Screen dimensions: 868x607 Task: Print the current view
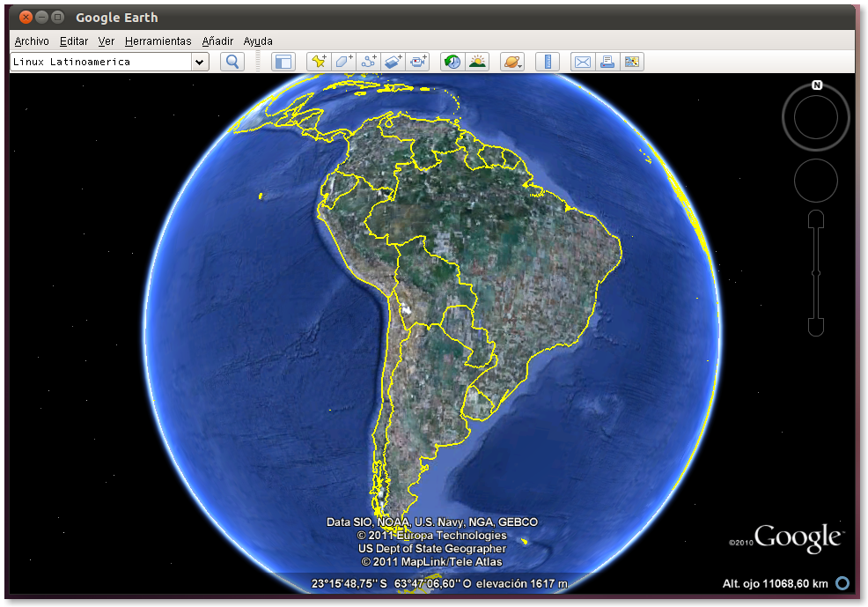(x=607, y=62)
